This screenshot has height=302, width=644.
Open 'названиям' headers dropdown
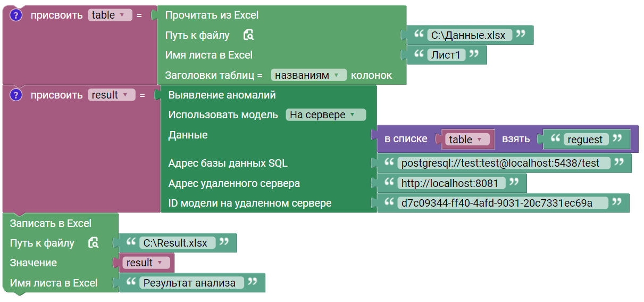309,75
